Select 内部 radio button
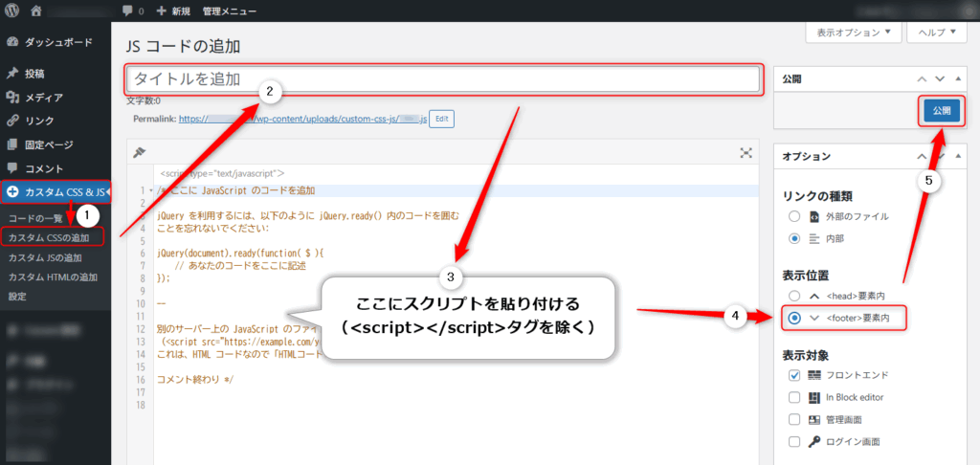This screenshot has width=980, height=465. tap(793, 238)
